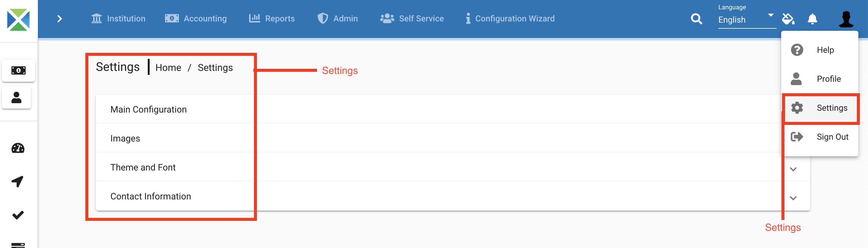Open the Language dropdown
The image size is (868, 248).
tap(747, 20)
